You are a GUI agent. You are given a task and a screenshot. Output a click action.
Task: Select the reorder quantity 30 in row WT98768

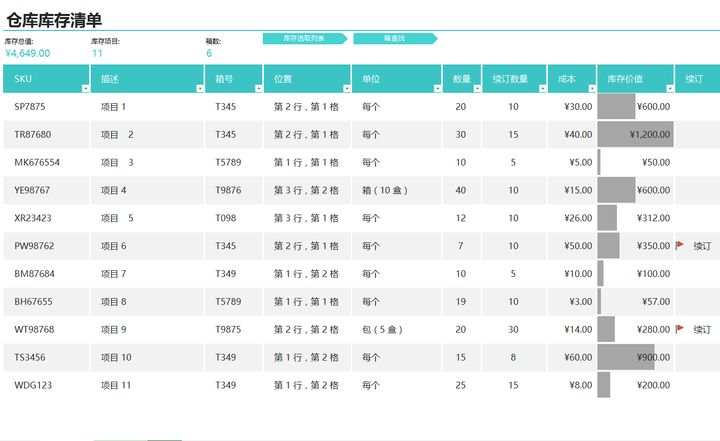513,329
